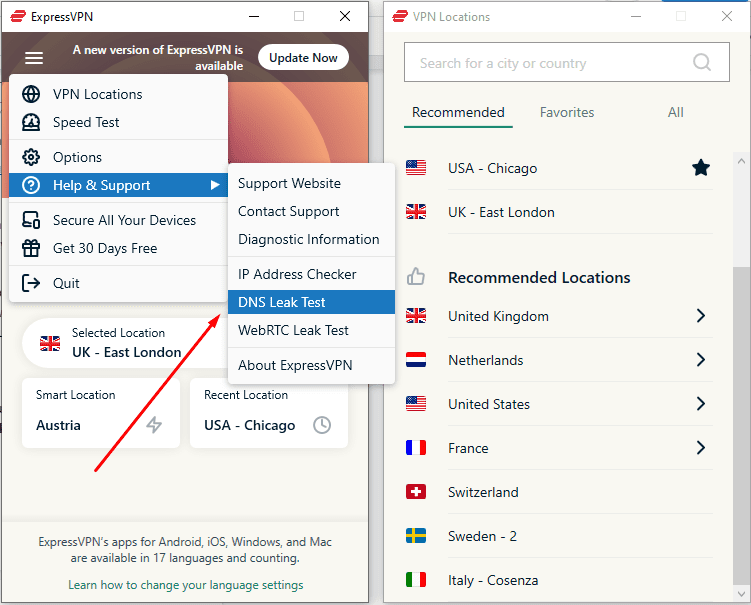
Task: Click Selected Location UK - East London
Action: [125, 343]
